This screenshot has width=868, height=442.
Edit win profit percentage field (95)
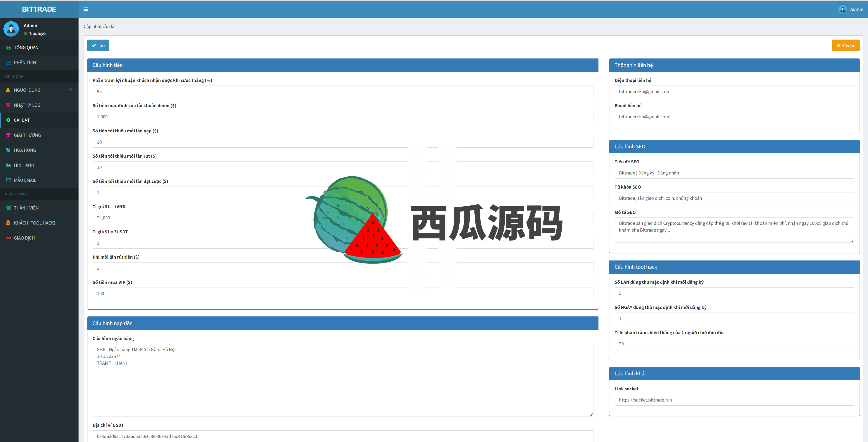343,91
